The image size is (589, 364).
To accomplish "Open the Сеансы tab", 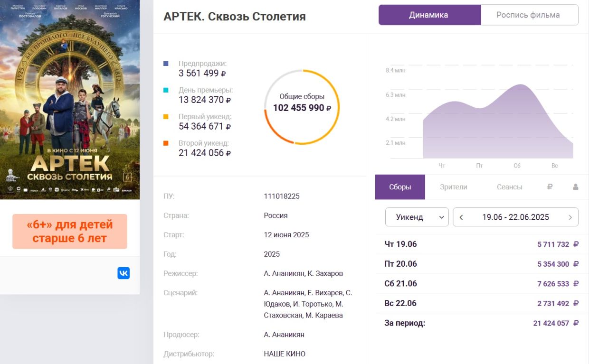I will (510, 187).
